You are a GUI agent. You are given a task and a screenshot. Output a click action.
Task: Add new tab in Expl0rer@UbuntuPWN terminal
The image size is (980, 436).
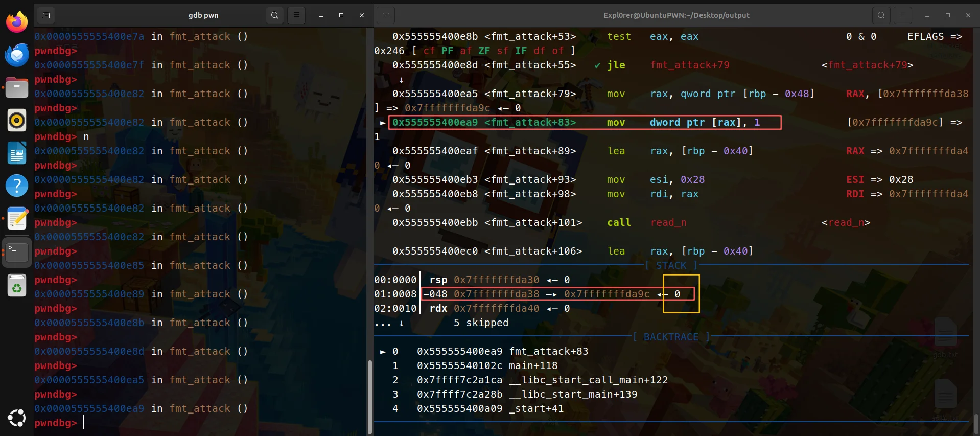coord(386,15)
